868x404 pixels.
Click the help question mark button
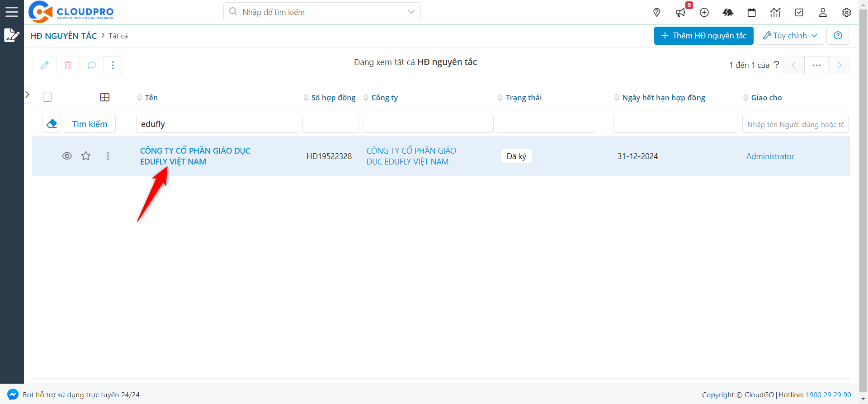(838, 36)
